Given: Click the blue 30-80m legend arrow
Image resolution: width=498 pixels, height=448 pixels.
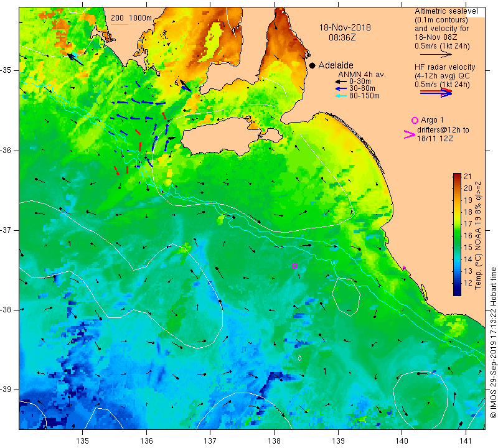Looking at the screenshot, I should pyautogui.click(x=341, y=89).
